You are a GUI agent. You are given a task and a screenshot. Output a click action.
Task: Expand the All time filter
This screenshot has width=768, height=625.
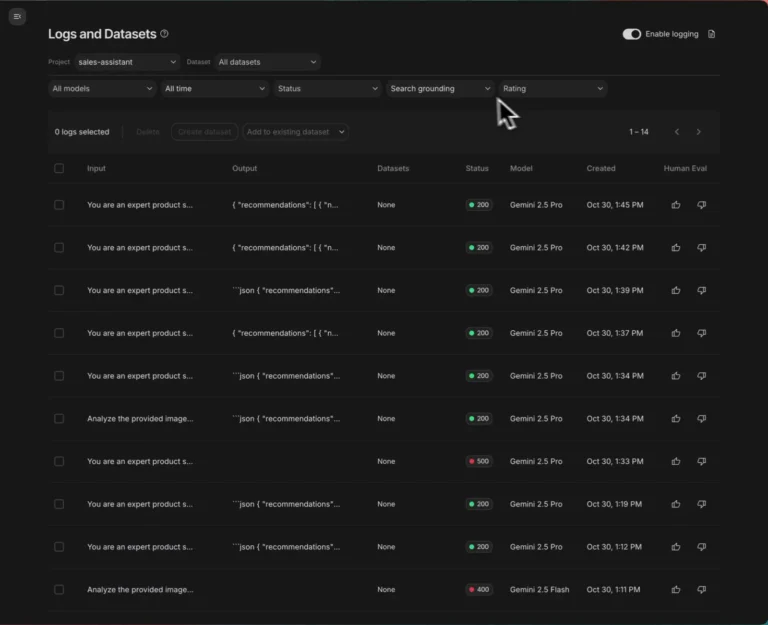tap(215, 89)
